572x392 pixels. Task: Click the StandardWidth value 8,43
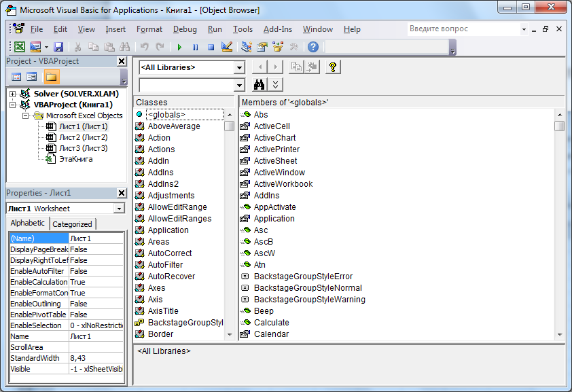(x=96, y=358)
